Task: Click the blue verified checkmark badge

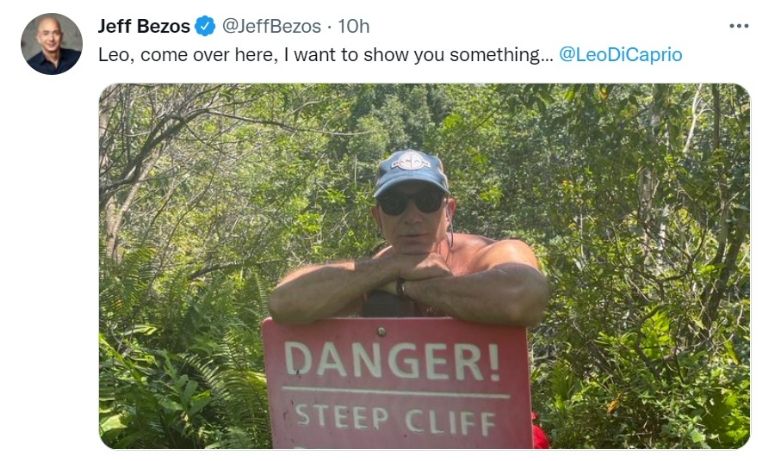Action: click(x=205, y=26)
